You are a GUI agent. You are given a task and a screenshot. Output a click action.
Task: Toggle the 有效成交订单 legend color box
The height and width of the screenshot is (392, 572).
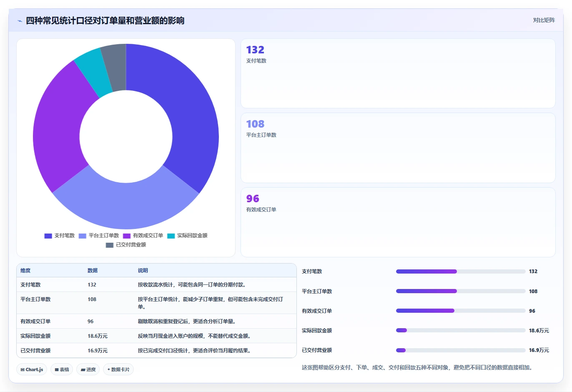pos(127,236)
